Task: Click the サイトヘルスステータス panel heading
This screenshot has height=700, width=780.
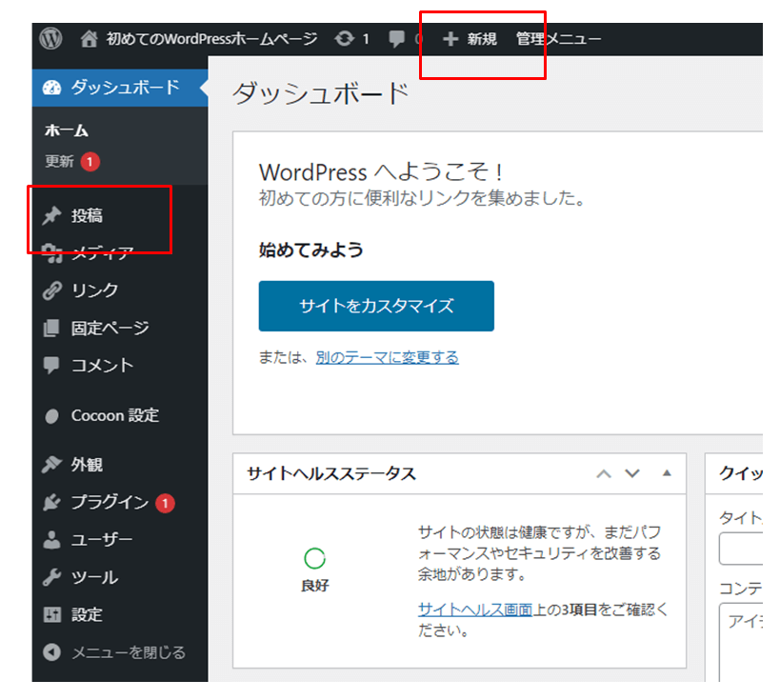Action: click(331, 473)
